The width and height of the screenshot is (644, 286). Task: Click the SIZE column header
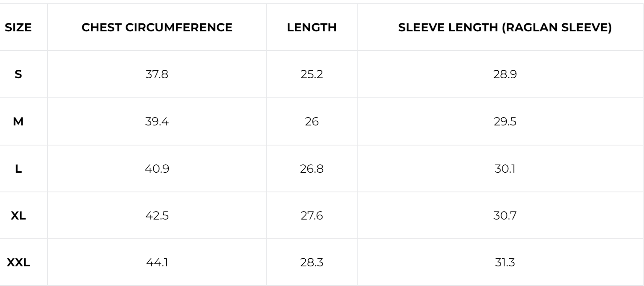point(18,28)
